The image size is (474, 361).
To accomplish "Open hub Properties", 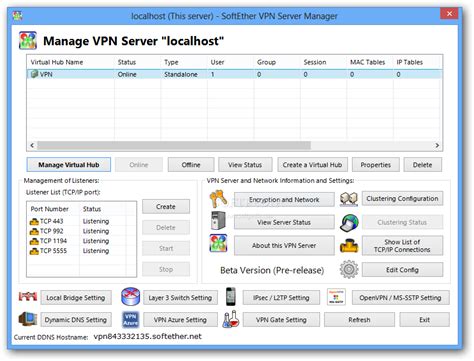I will click(376, 165).
